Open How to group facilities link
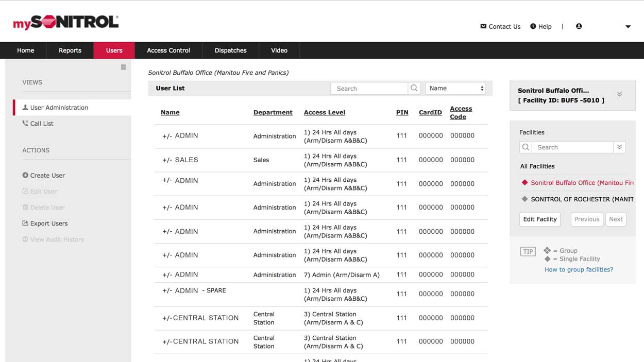The image size is (644, 362). pos(579,269)
